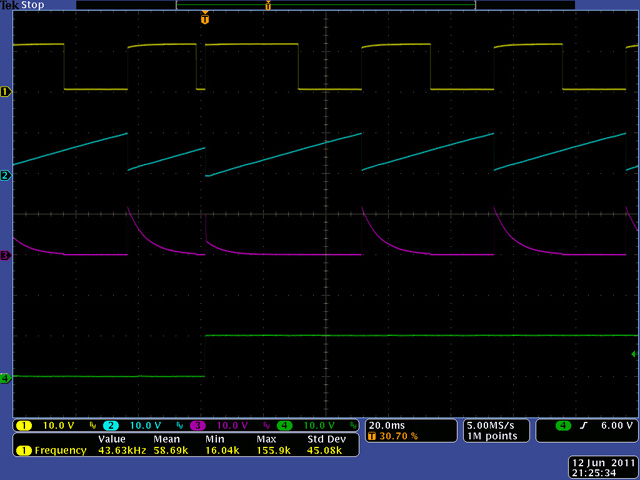Click the 21:25:34 time readout
Screen dimensions: 640x480
594,473
